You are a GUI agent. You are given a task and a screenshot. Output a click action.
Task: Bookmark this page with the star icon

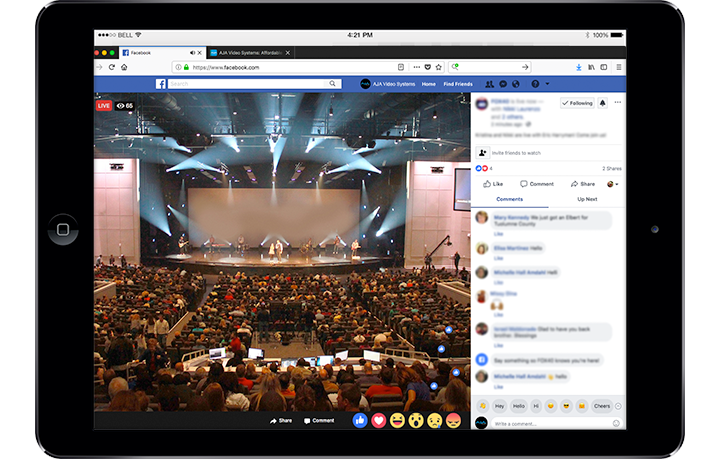pyautogui.click(x=439, y=67)
